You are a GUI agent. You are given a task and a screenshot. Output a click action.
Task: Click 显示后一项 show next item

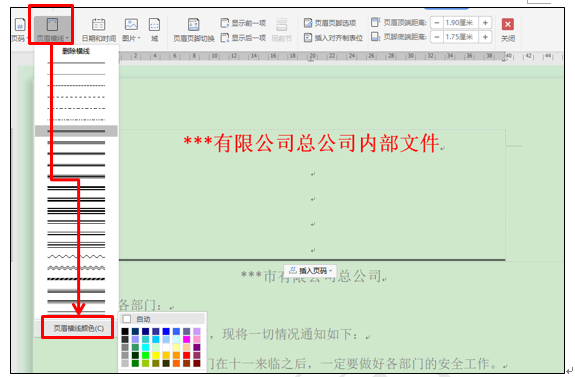point(243,37)
